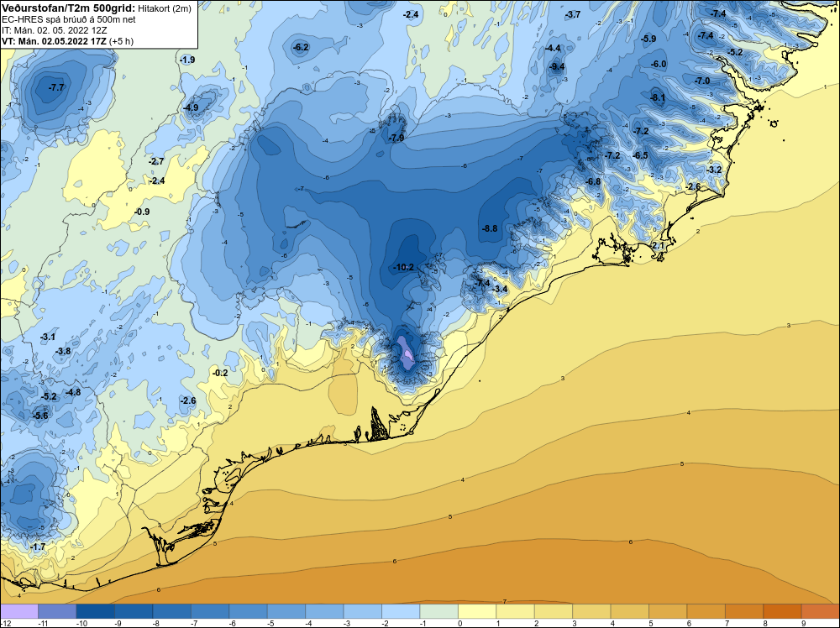
Task: Click the '-0.9' temperature label
Action: 142,212
